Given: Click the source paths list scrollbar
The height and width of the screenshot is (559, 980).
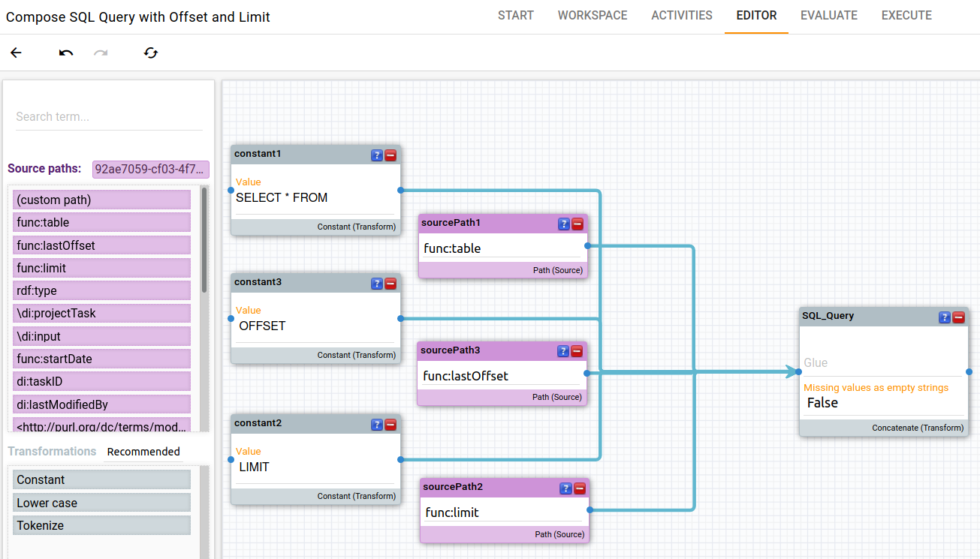Looking at the screenshot, I should 204,240.
